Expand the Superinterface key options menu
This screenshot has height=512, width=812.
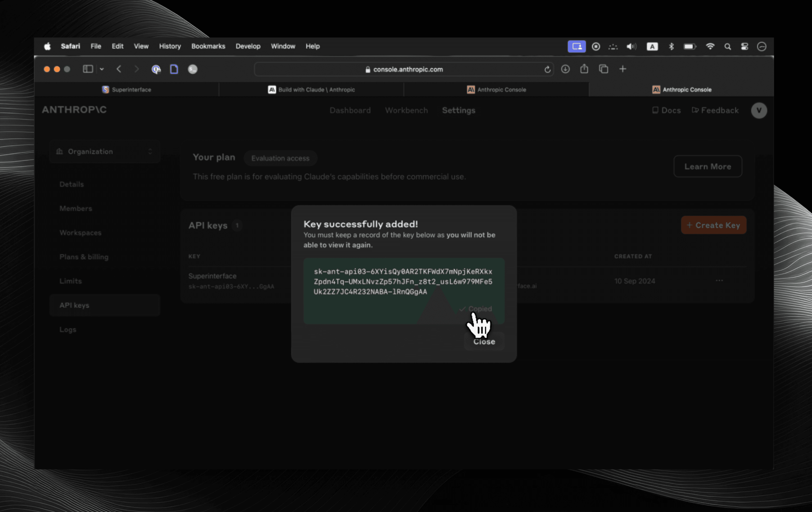click(719, 280)
